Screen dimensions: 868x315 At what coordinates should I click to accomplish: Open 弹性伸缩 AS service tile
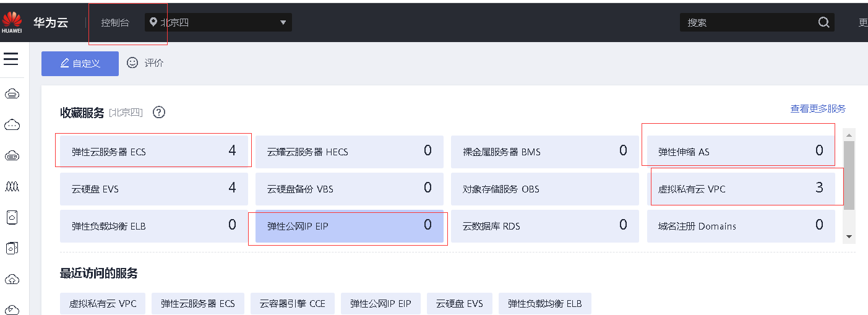[x=741, y=152]
